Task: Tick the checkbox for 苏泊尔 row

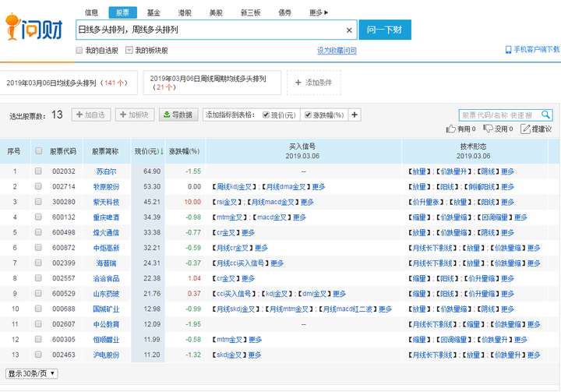Action: pyautogui.click(x=38, y=171)
